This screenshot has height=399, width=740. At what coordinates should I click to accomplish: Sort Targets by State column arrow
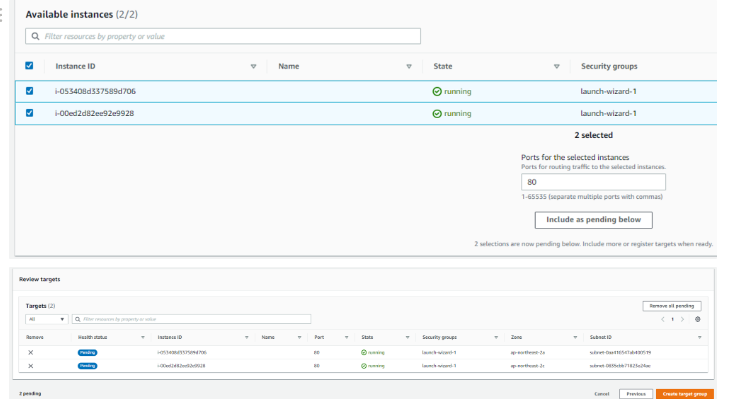[407, 338]
